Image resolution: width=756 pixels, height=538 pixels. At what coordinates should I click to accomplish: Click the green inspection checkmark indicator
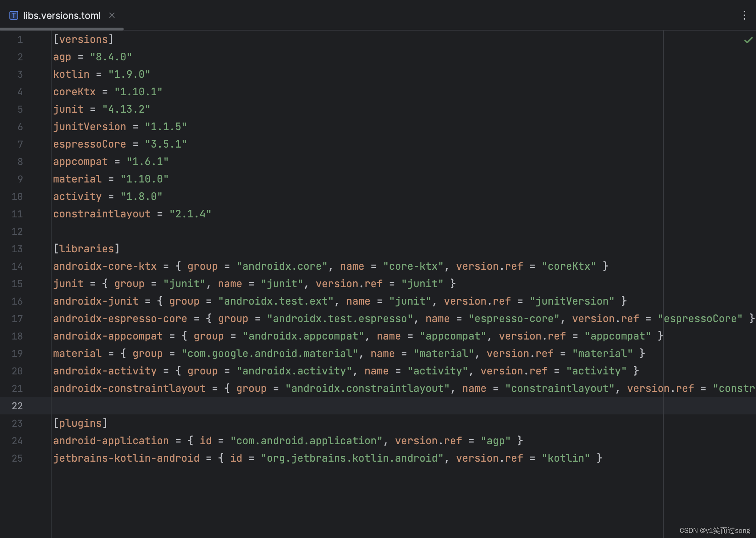coord(748,40)
